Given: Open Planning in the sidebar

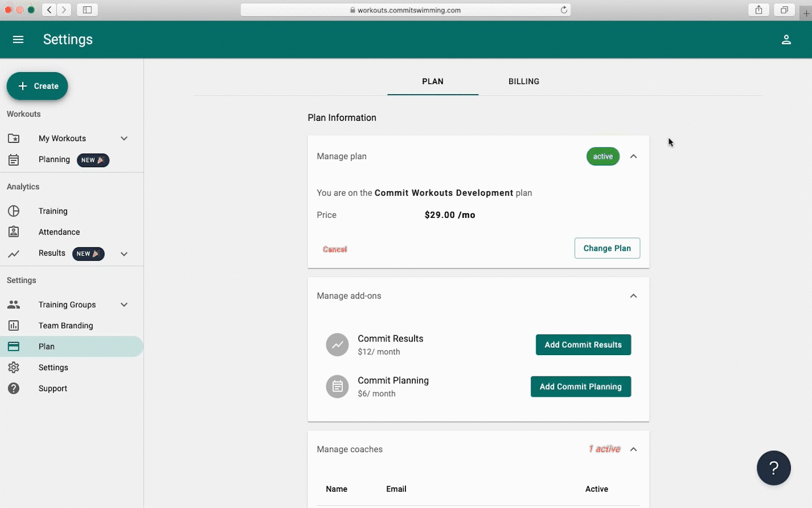Looking at the screenshot, I should point(54,160).
